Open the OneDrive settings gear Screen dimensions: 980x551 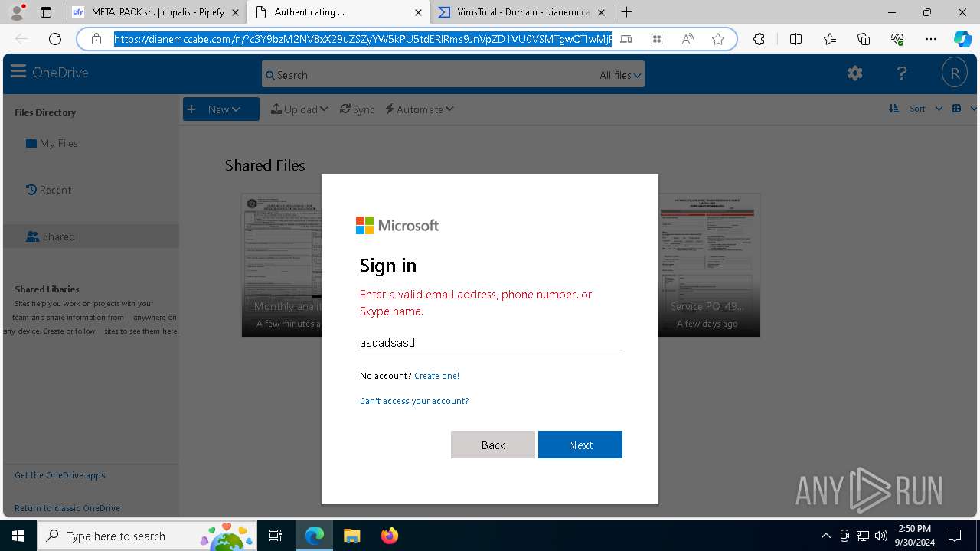[x=855, y=73]
